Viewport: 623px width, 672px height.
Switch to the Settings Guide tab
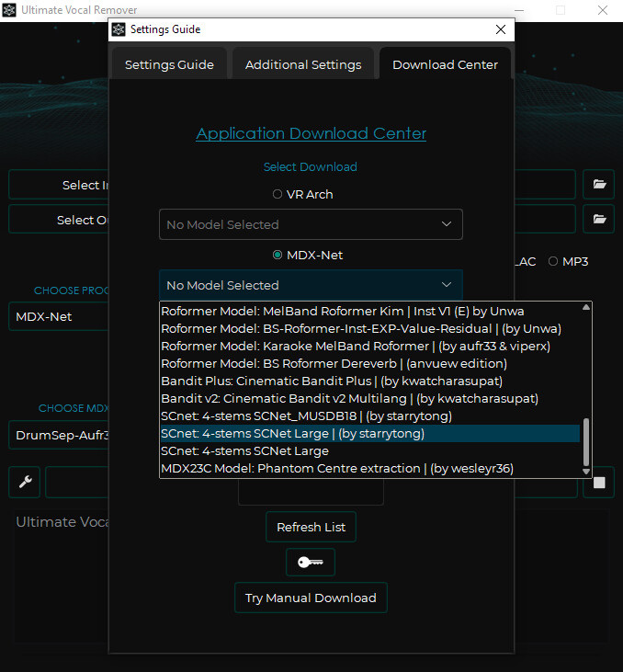coord(169,64)
